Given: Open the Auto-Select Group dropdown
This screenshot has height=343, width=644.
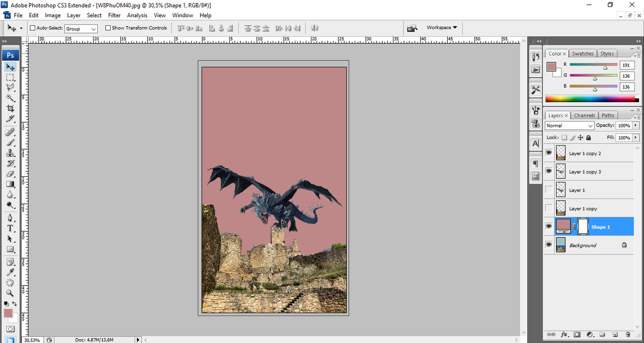Looking at the screenshot, I should point(81,29).
